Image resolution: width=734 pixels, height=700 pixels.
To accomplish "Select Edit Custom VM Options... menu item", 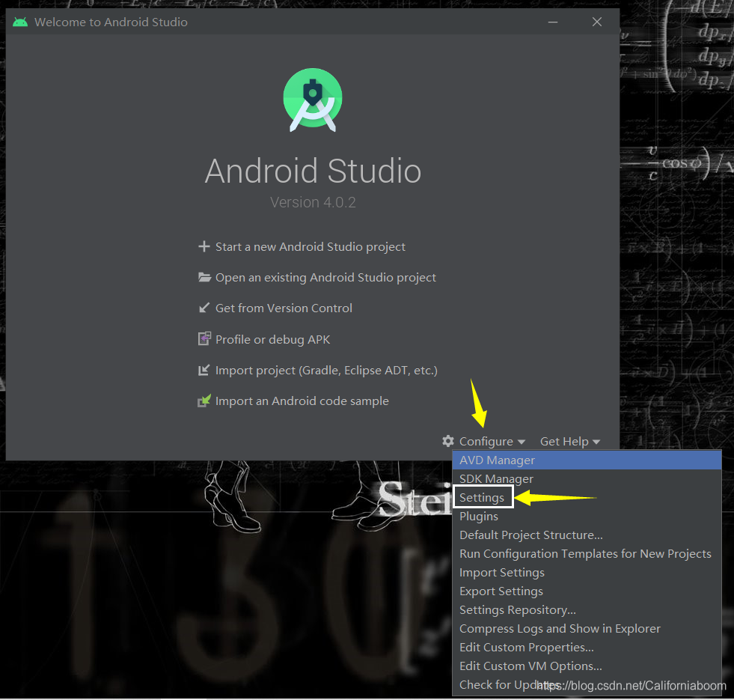I will pos(587,666).
